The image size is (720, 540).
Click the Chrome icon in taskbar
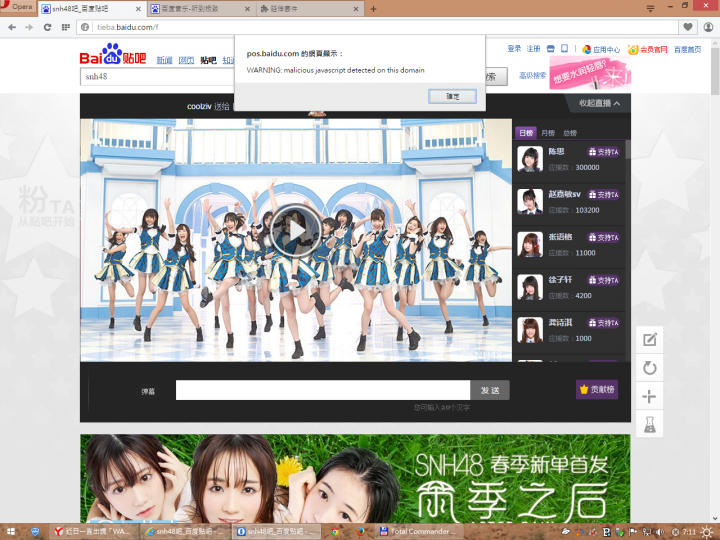click(335, 532)
